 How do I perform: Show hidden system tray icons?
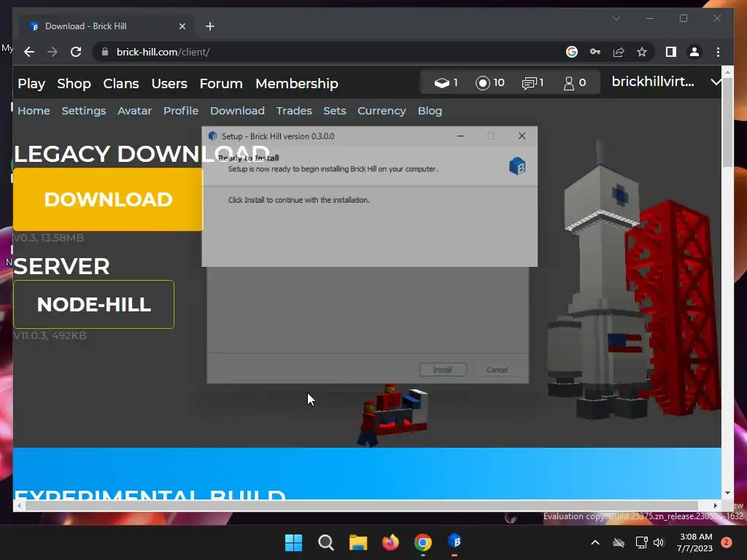595,542
